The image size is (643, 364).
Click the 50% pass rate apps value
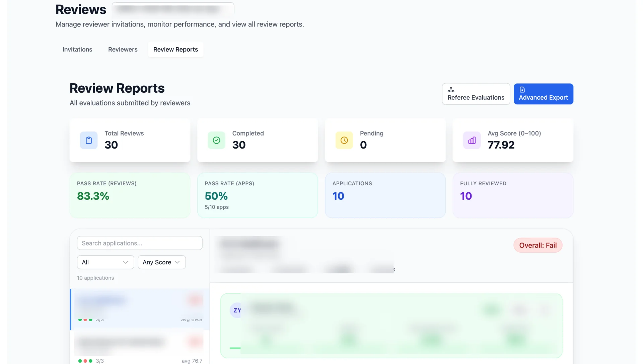point(216,196)
